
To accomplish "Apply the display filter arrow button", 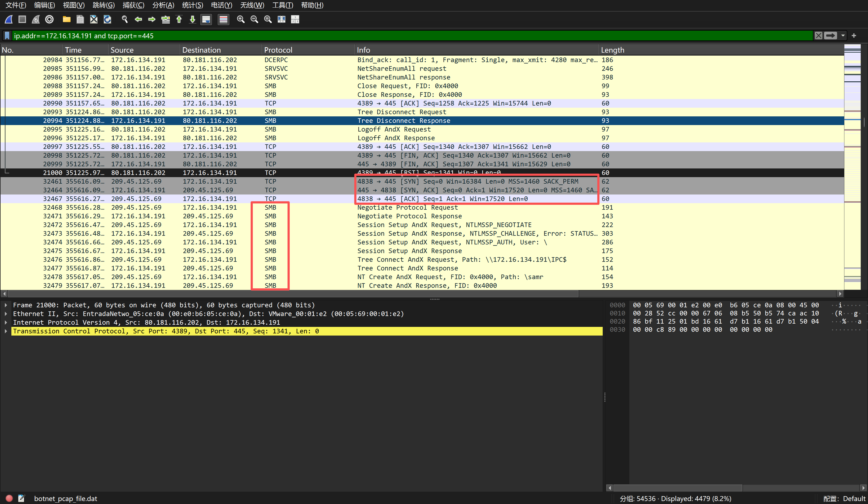I will 831,36.
